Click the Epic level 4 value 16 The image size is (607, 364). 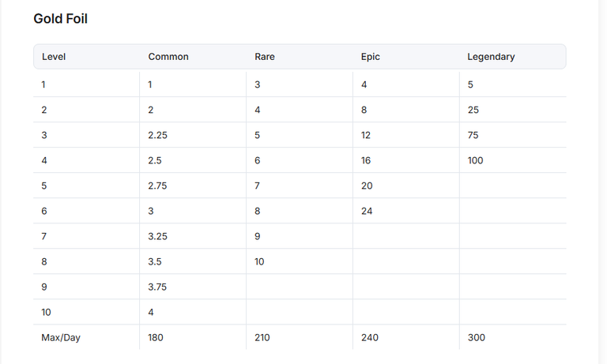click(366, 160)
